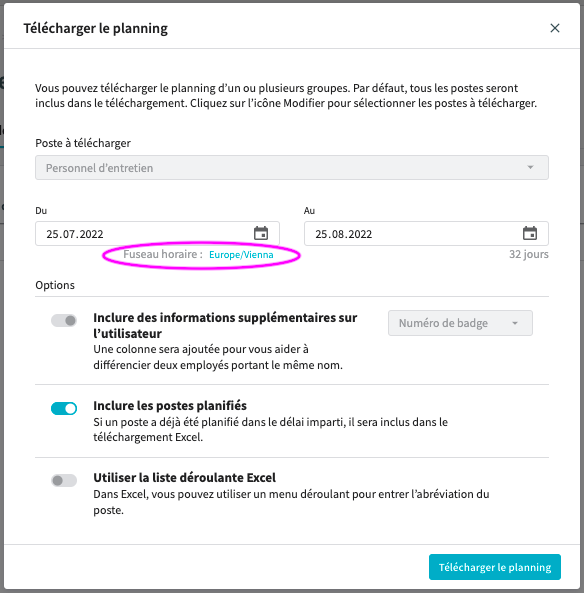Image resolution: width=584 pixels, height=593 pixels.
Task: Turn on Utiliser la liste déroulante Excel
Action: (64, 480)
